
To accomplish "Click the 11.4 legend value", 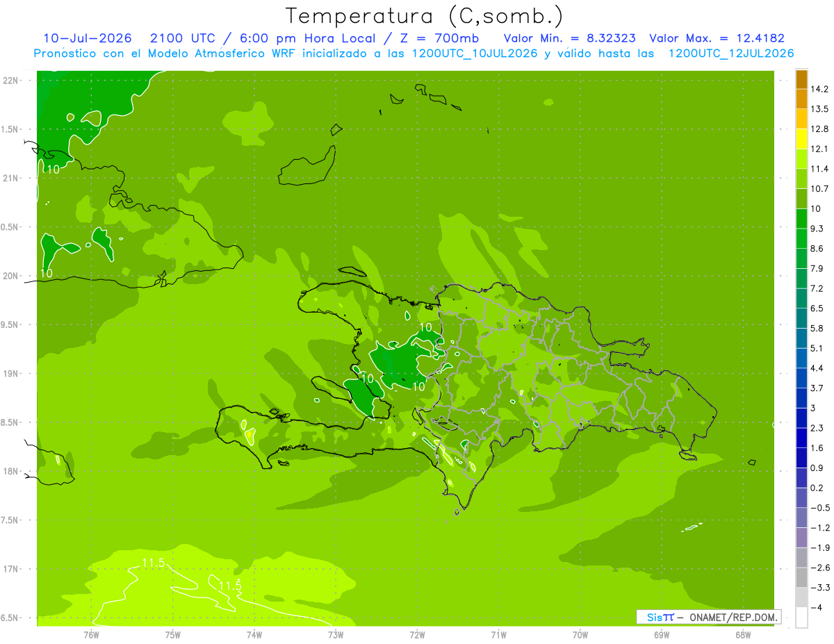I will point(820,169).
